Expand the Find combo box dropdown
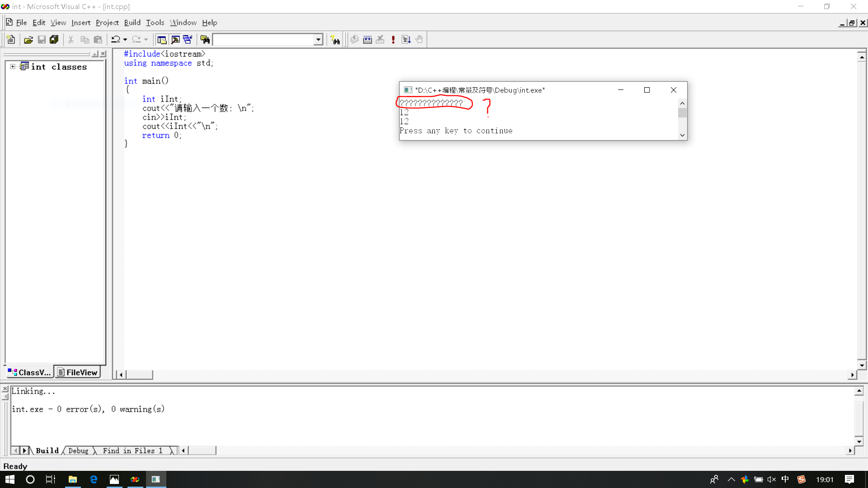Viewport: 868px width, 488px height. pos(318,40)
